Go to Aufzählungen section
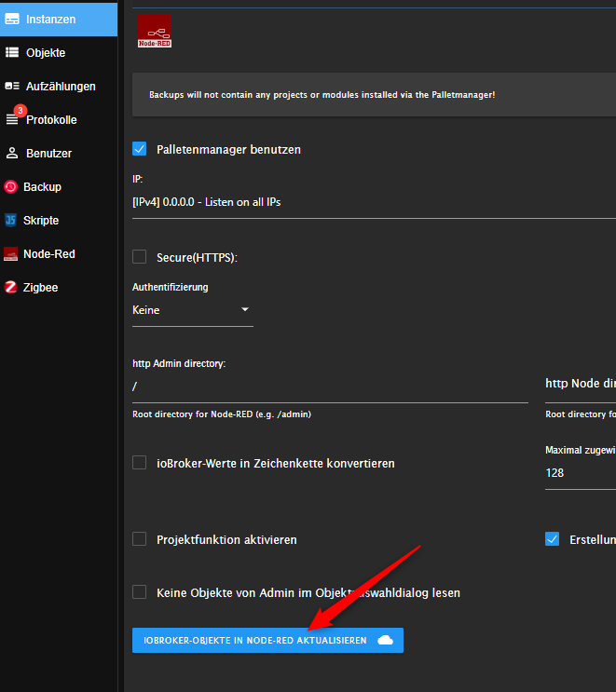616x692 pixels. point(59,86)
